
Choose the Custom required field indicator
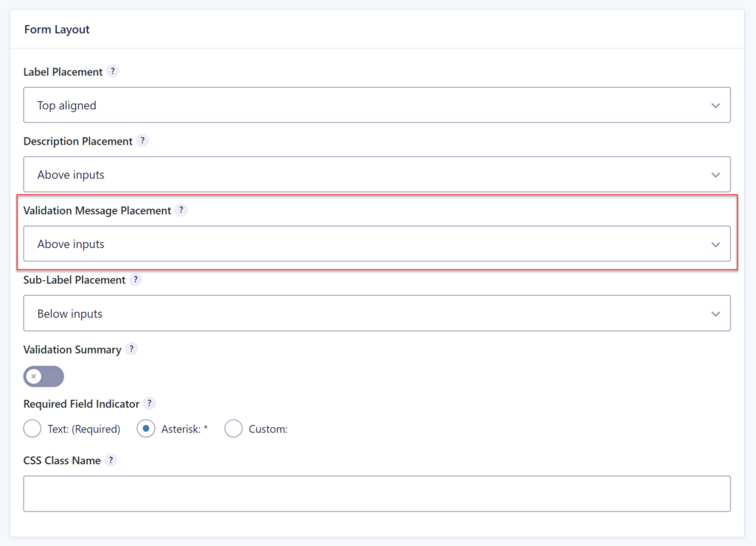click(x=233, y=428)
